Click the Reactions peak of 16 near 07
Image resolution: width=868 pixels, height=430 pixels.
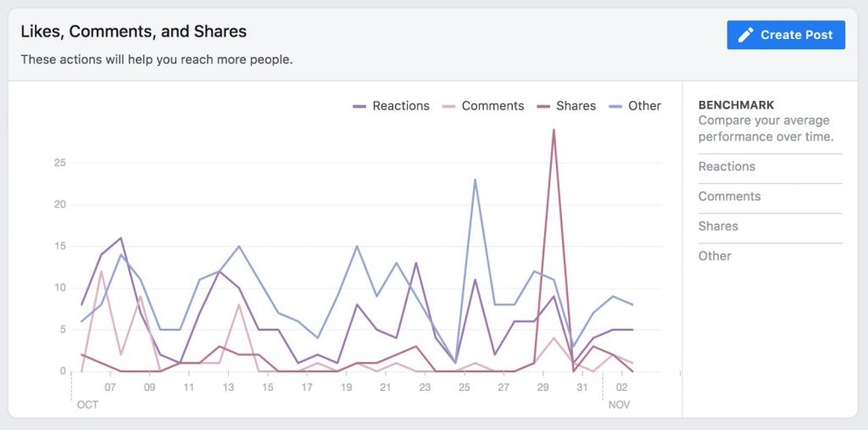pos(120,238)
